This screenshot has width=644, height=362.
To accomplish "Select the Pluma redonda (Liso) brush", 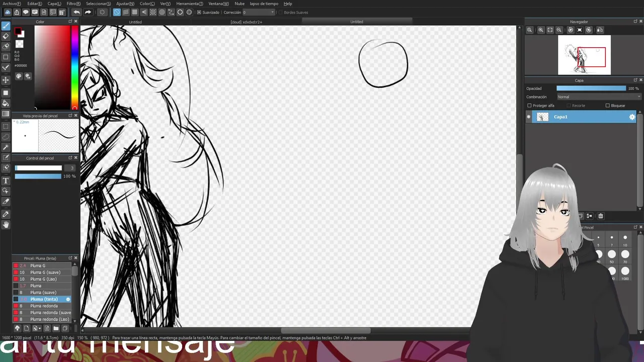I will (42, 319).
